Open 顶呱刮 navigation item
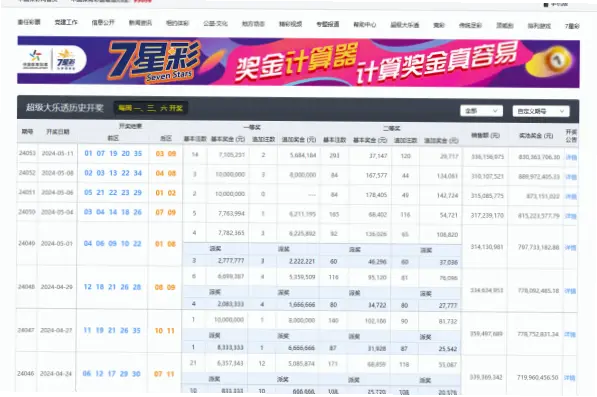Viewport: 597px width, 397px height. 504,26
